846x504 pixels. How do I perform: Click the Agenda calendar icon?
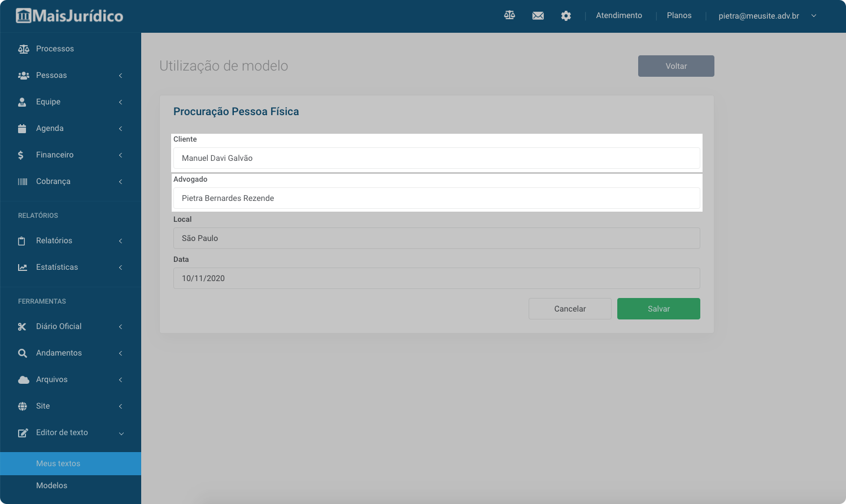23,129
